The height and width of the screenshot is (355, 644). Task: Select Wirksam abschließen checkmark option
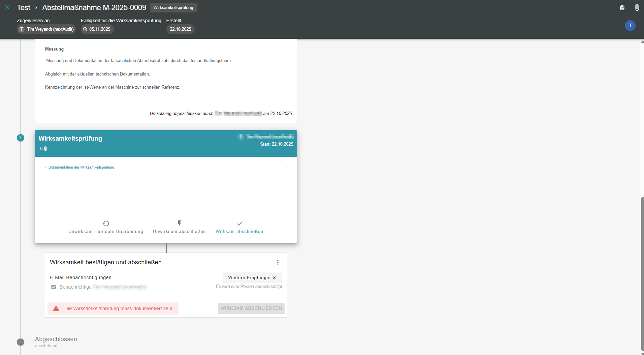click(239, 227)
